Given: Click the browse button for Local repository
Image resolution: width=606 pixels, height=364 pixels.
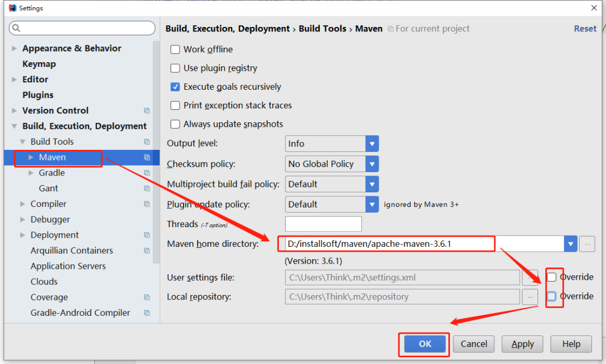Looking at the screenshot, I should tap(530, 297).
